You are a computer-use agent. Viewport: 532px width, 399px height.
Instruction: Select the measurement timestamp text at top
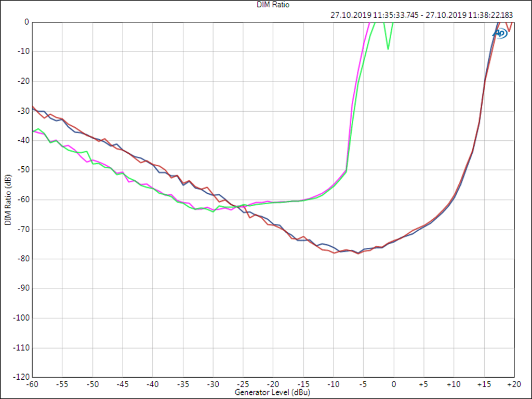point(421,15)
